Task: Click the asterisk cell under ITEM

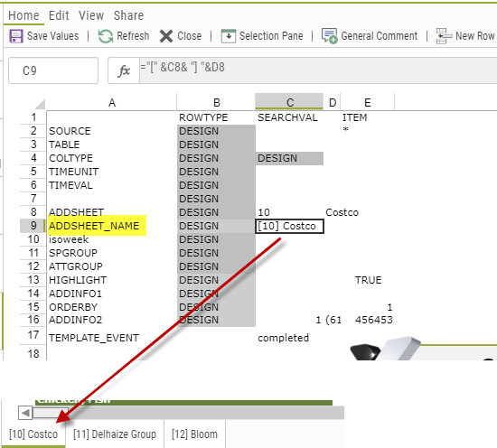Action: [x=368, y=130]
